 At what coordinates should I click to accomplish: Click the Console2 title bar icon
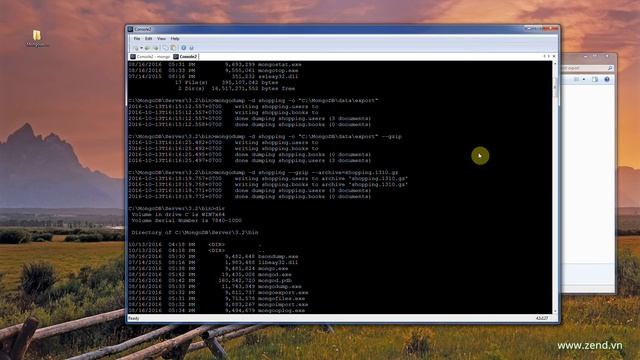pos(130,29)
